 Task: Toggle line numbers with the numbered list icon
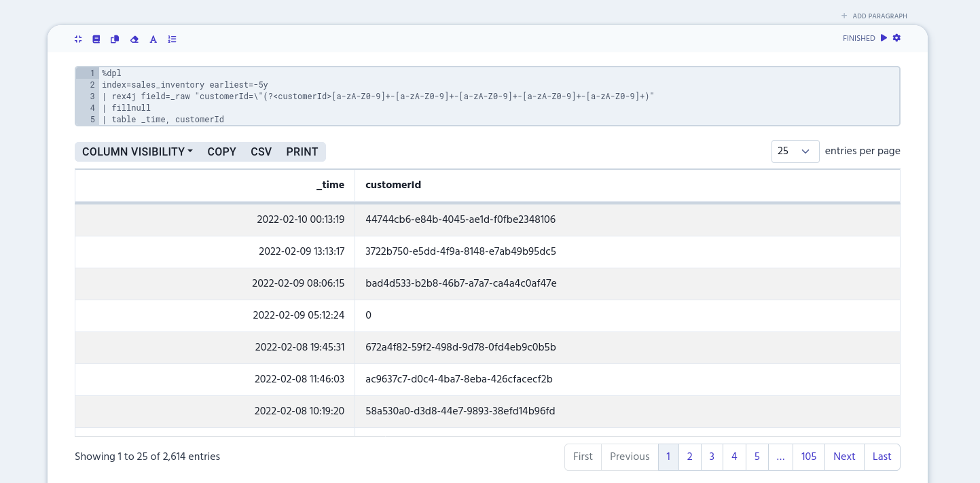pos(172,39)
